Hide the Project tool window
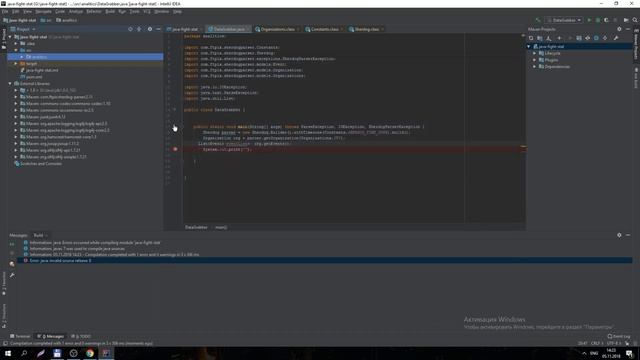640x360 pixels. pos(158,29)
